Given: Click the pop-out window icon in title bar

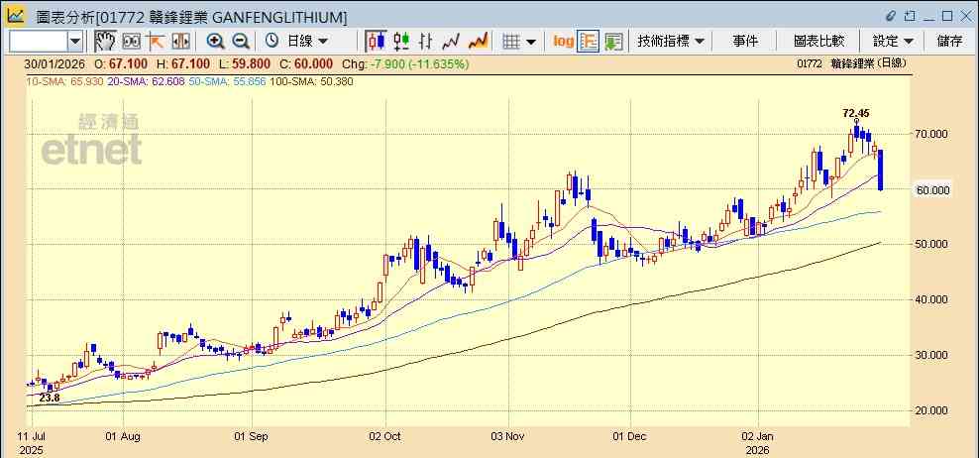Looking at the screenshot, I should pyautogui.click(x=911, y=16).
